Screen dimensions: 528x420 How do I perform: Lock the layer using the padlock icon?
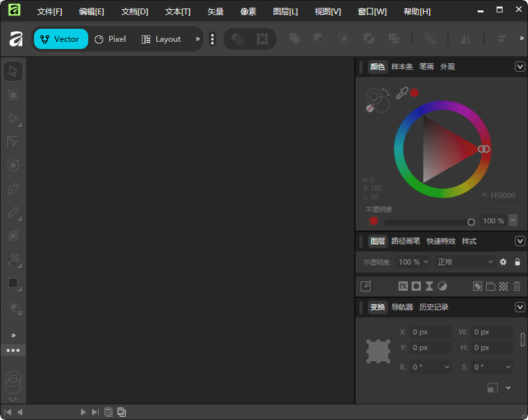pos(517,261)
